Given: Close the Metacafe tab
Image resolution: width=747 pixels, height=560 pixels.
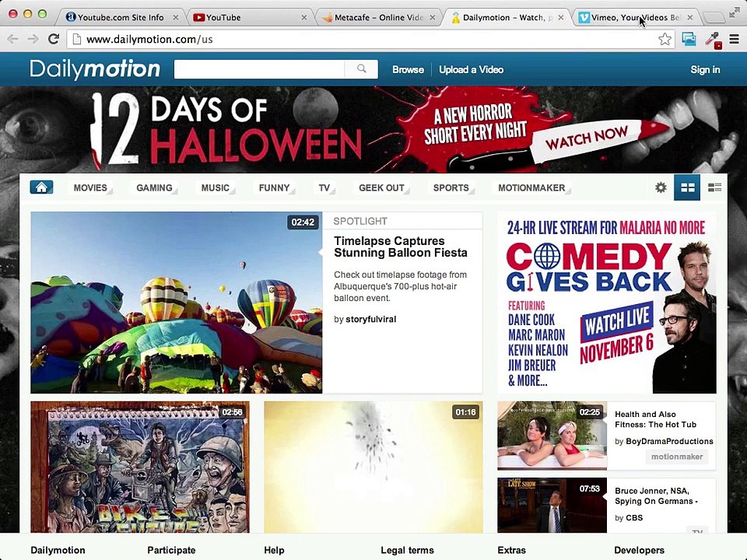Looking at the screenshot, I should [432, 18].
